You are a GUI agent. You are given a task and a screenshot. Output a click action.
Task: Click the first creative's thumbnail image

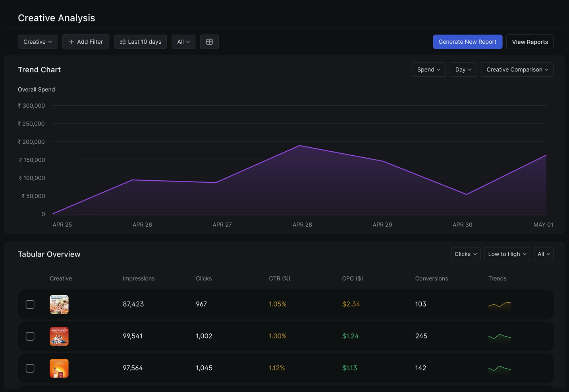pyautogui.click(x=59, y=304)
